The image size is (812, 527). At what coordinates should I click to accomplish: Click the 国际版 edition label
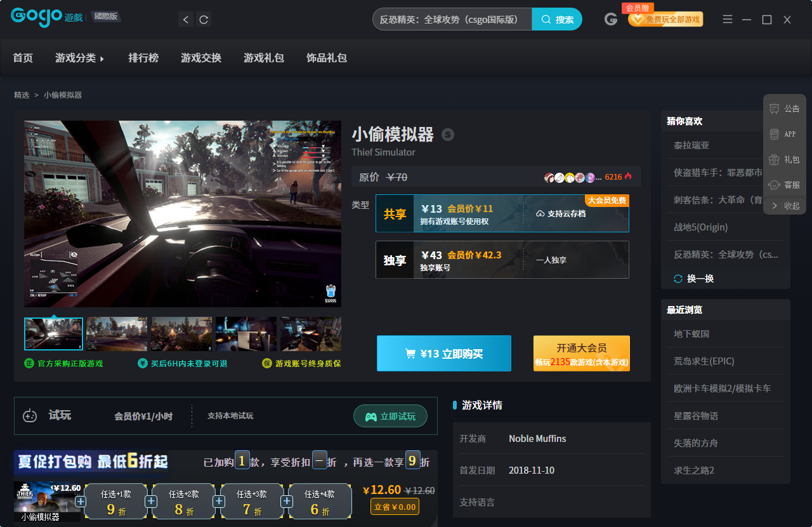click(106, 17)
